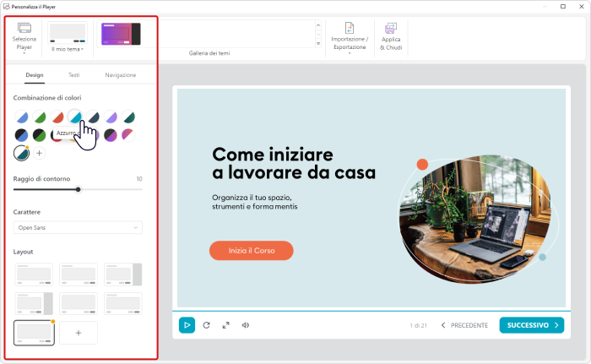Viewport: 591px width, 364px height.
Task: Choose the white and cyan Azzurro scheme
Action: pyautogui.click(x=75, y=117)
